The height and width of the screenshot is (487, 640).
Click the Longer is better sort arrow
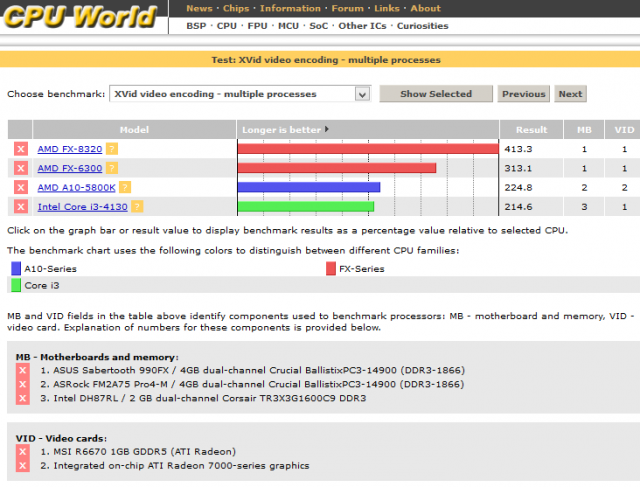(327, 129)
